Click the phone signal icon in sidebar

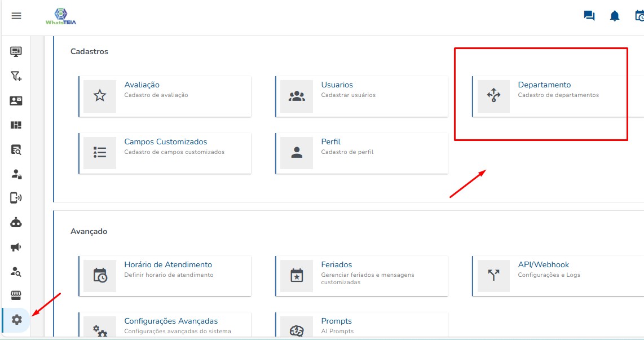point(16,198)
